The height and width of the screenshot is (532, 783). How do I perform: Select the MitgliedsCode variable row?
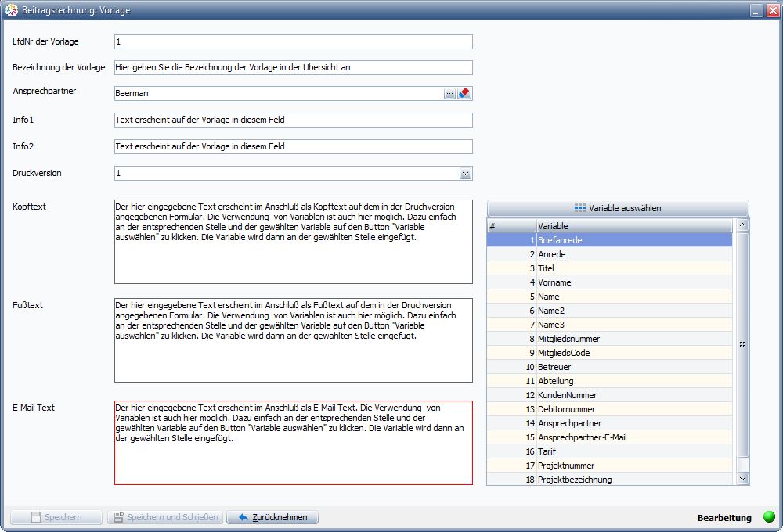610,353
